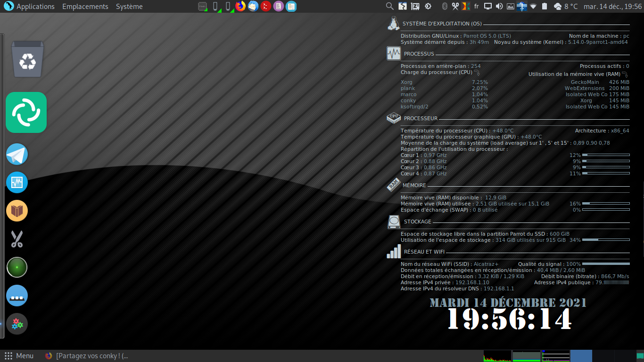Open the Thunderbird mail launcher in top panel

253,6
